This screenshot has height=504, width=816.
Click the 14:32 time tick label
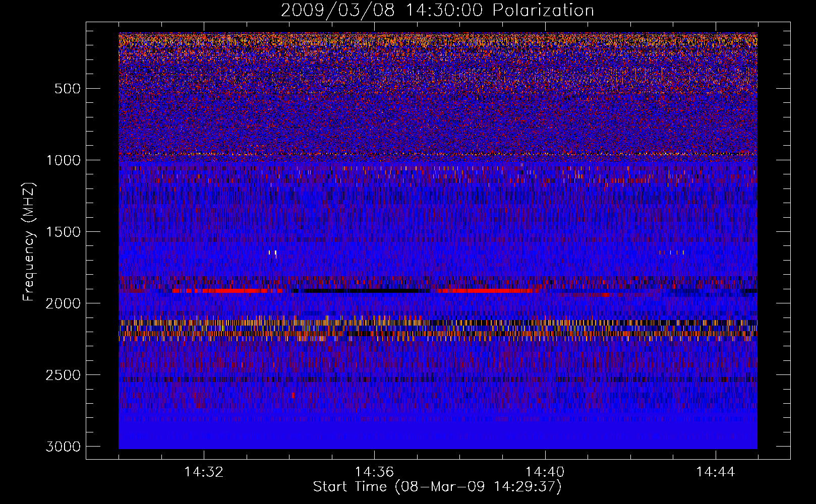click(204, 472)
